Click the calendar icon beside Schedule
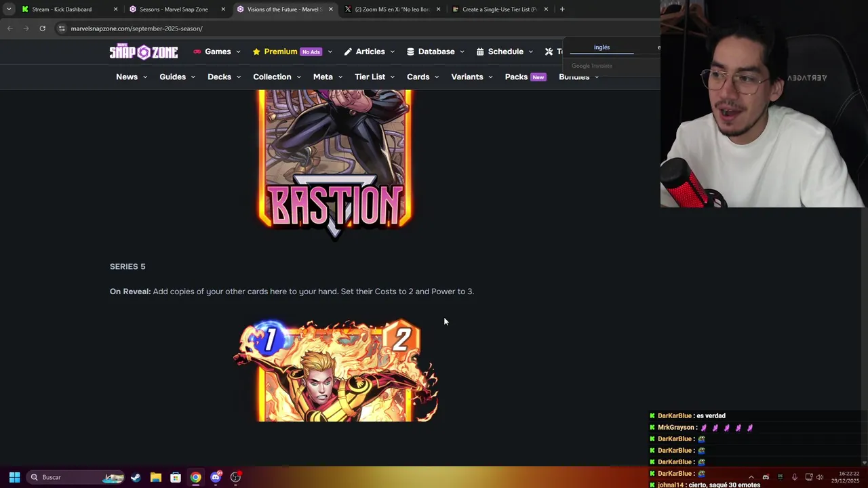868x488 pixels. pyautogui.click(x=480, y=52)
